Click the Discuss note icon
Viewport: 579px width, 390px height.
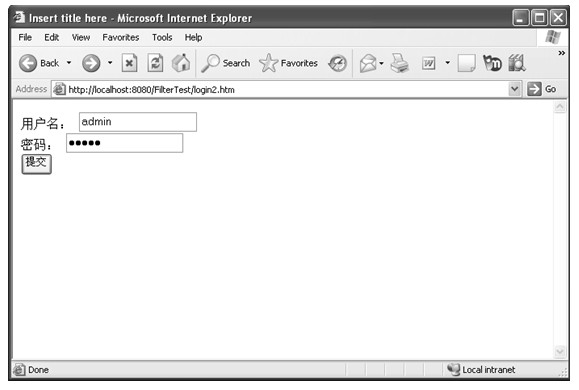466,63
